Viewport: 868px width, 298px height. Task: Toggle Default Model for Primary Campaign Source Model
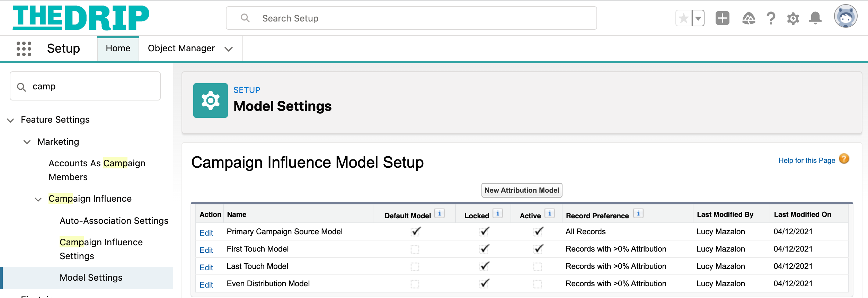415,231
